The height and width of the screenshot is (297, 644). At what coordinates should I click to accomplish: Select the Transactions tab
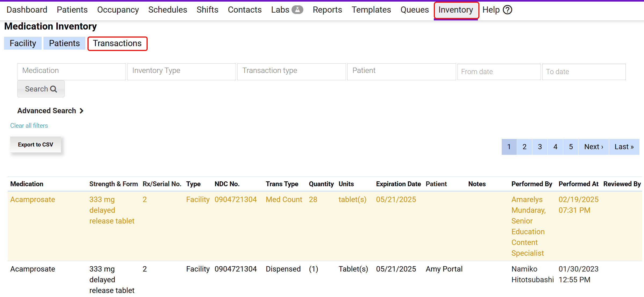click(x=117, y=43)
